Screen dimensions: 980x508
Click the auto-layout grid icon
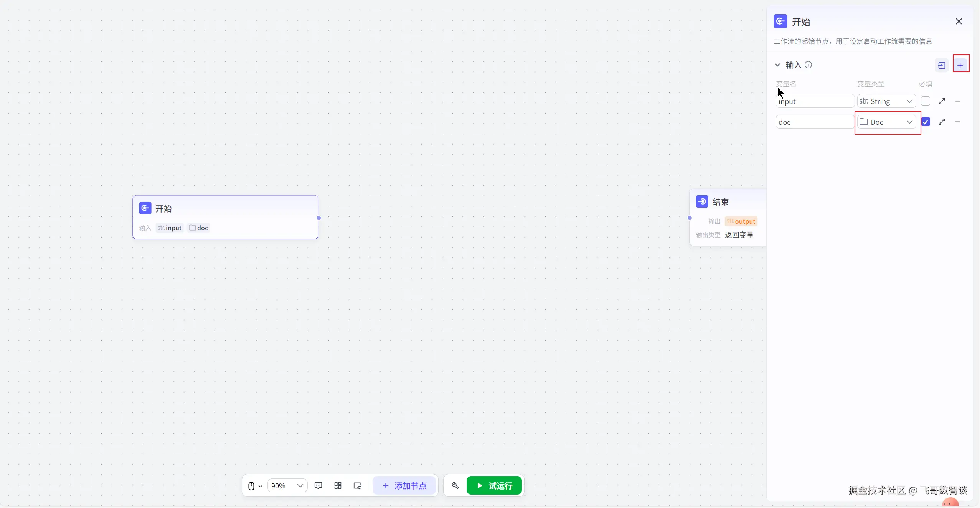pyautogui.click(x=338, y=486)
